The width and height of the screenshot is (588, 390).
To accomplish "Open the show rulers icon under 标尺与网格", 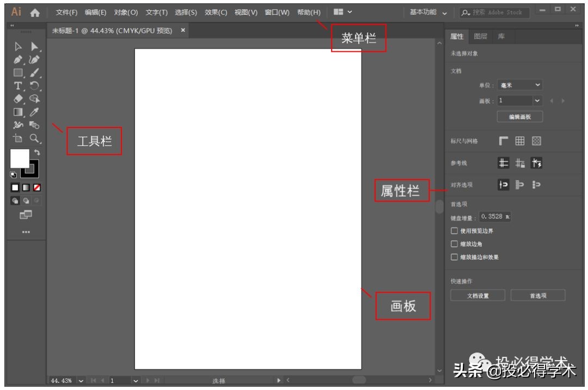I will tap(503, 139).
